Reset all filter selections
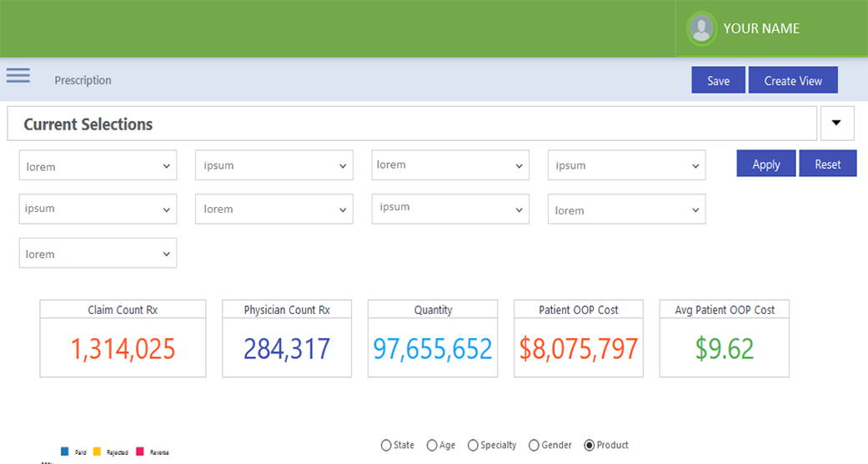868x464 pixels. (x=827, y=164)
